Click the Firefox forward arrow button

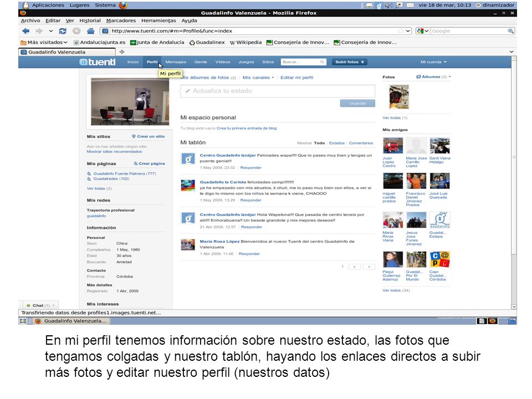(x=39, y=31)
